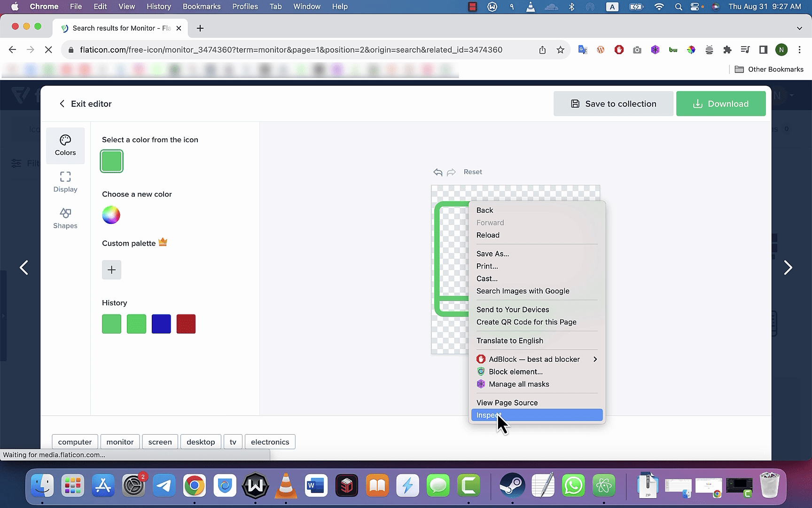Open Telegram from the Dock
Screen dimensions: 812x508
pyautogui.click(x=164, y=485)
